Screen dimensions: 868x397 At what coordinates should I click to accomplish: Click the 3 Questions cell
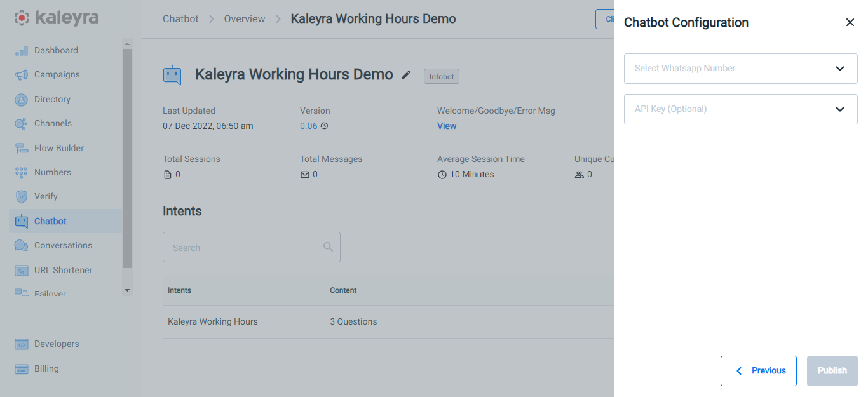coord(353,321)
